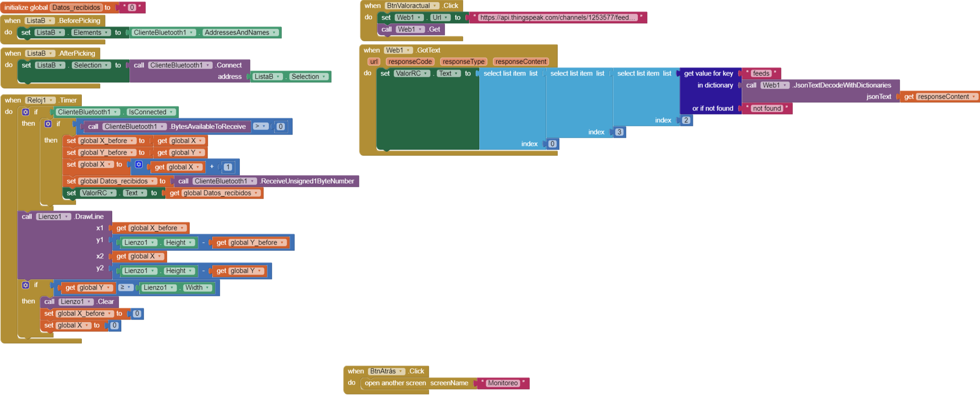Open the ValorRC dropdown in the GotText set block
980x410 pixels.
pos(412,73)
